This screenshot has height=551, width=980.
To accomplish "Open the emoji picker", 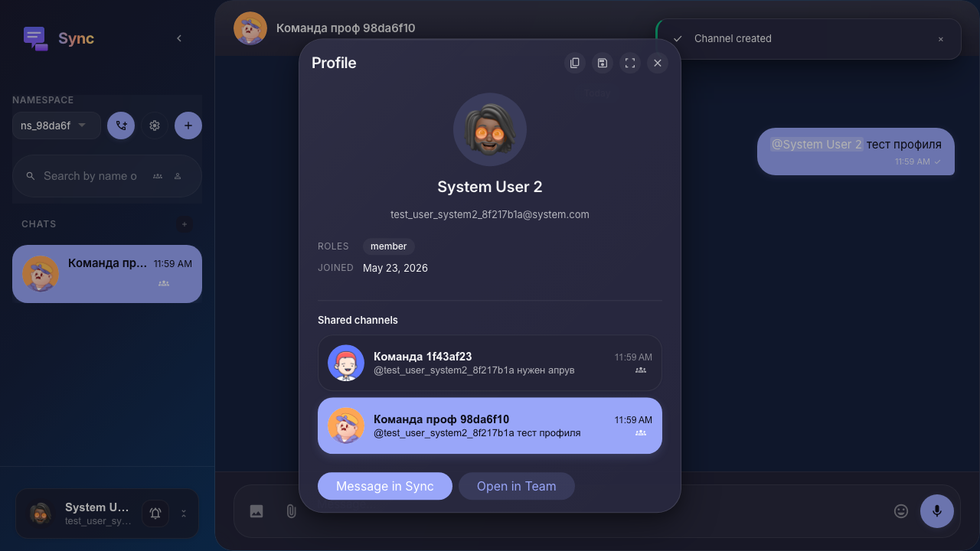I will (x=901, y=511).
